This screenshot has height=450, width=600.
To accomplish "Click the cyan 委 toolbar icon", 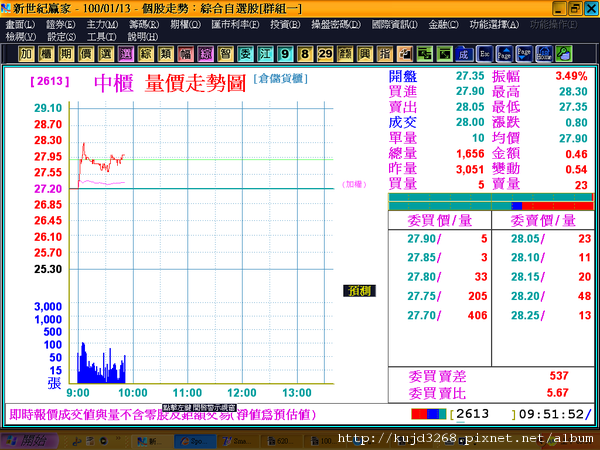I will point(245,54).
